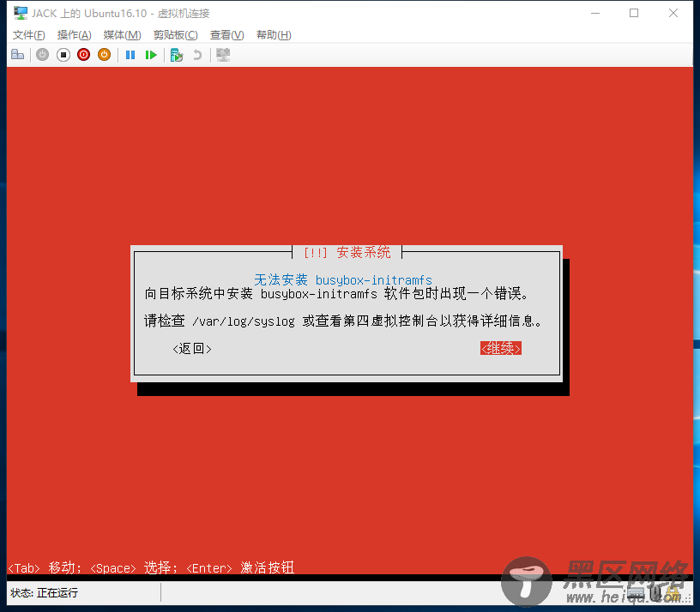Open the 文件(F) menu

click(x=29, y=35)
